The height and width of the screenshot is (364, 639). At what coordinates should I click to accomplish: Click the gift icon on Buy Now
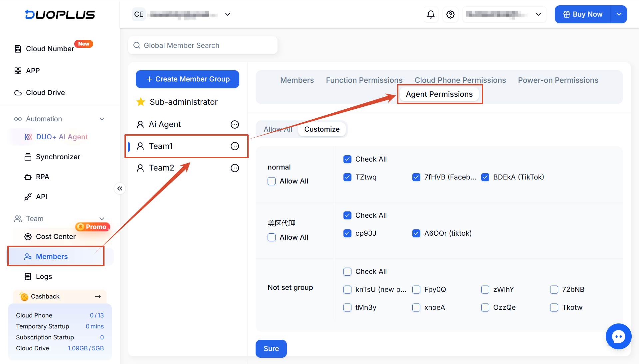566,14
